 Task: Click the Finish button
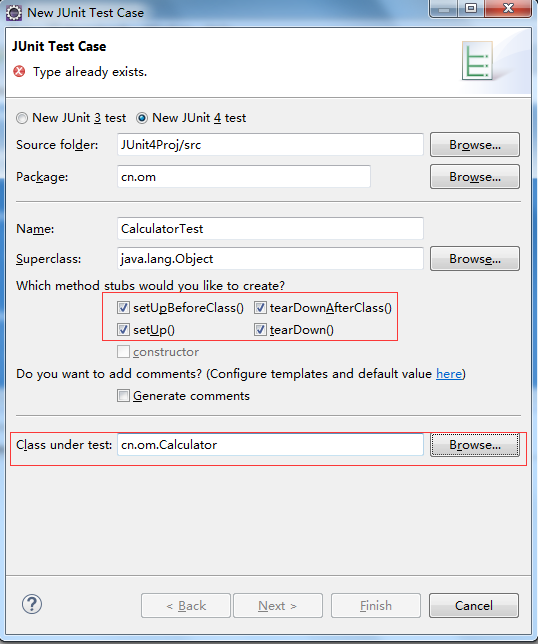(x=376, y=605)
